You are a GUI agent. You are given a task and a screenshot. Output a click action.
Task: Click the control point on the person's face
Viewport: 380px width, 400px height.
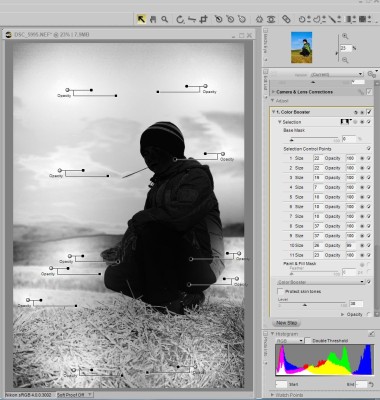tap(175, 159)
